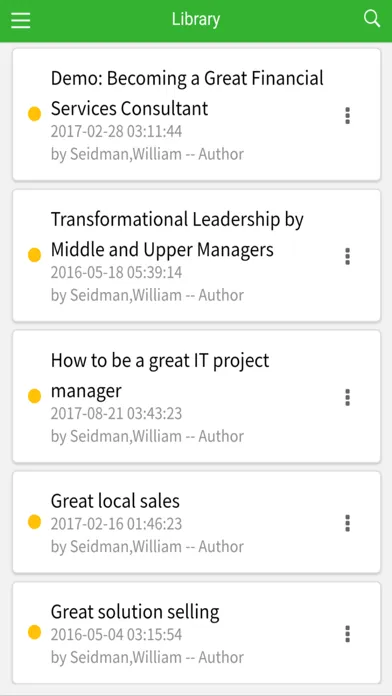The height and width of the screenshot is (696, 392).
Task: Click yellow status dot of Great solution selling
Action: click(35, 632)
